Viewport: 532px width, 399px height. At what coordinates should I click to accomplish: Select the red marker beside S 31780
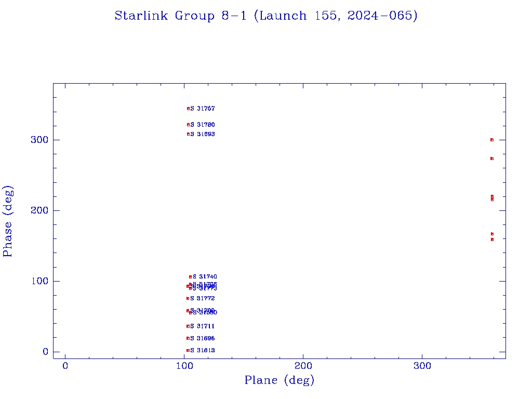pyautogui.click(x=188, y=125)
